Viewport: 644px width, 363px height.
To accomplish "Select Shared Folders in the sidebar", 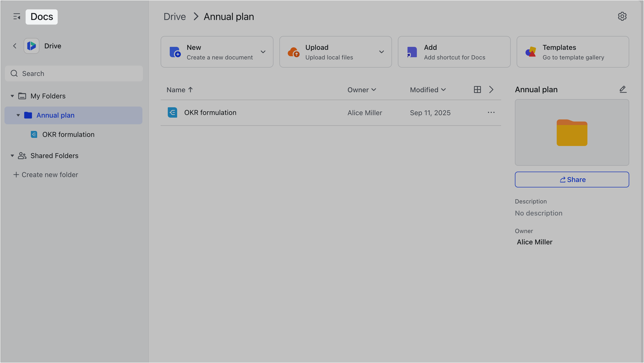I will 54,156.
